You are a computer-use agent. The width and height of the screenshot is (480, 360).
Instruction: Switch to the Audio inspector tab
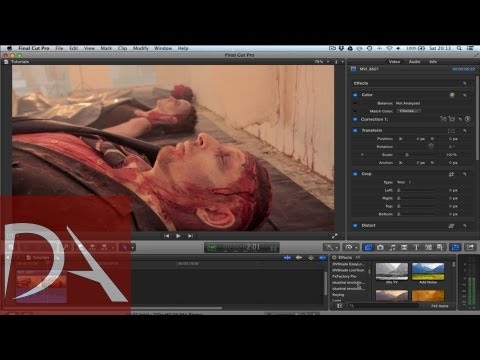(414, 62)
